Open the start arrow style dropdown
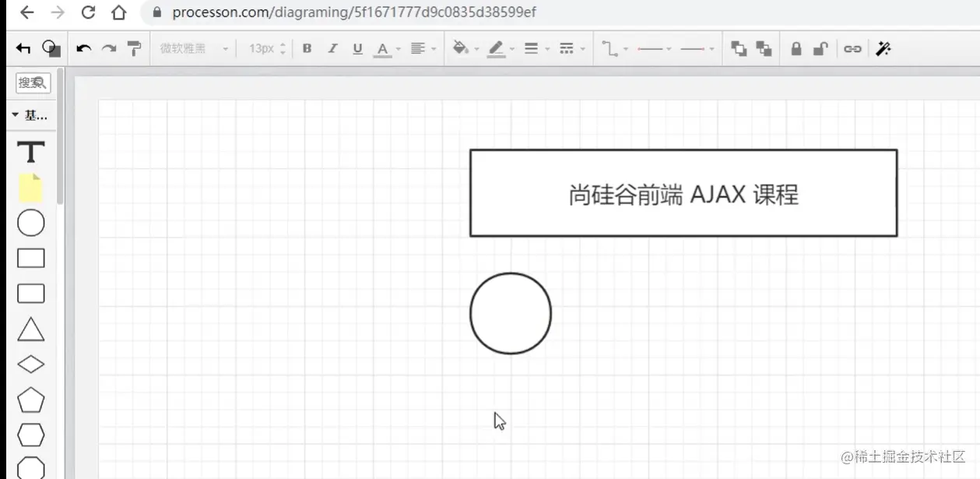The width and height of the screenshot is (980, 479). point(655,48)
